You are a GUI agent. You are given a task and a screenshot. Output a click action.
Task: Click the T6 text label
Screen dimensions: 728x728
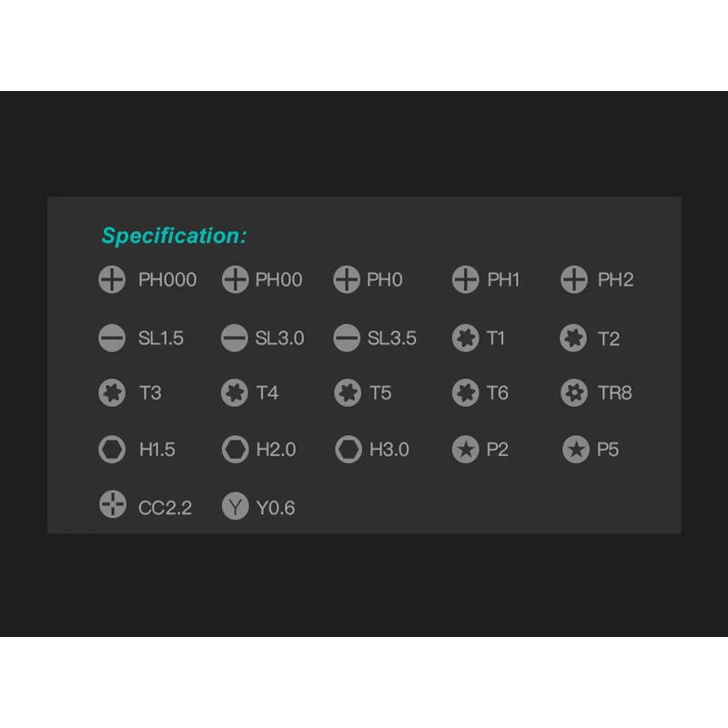(x=497, y=393)
